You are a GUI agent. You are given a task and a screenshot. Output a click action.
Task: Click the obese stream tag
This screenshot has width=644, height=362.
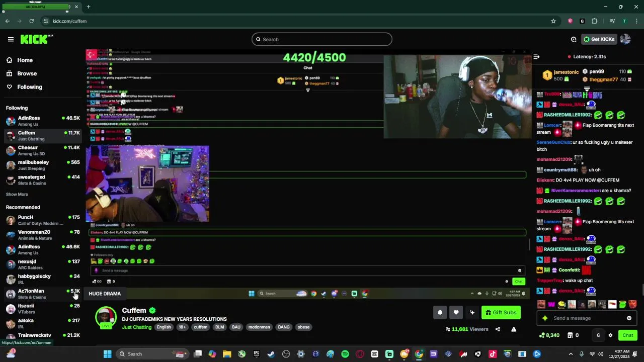303,327
